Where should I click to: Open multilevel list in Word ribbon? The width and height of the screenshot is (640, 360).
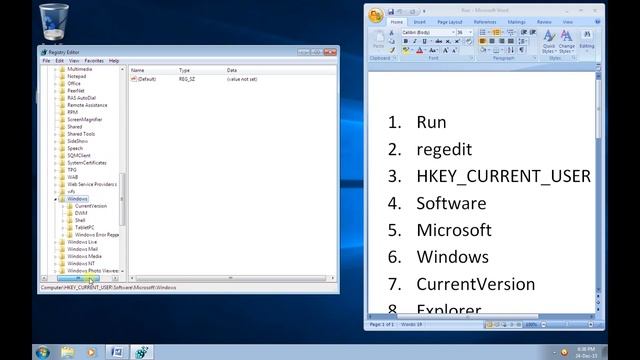click(x=511, y=32)
